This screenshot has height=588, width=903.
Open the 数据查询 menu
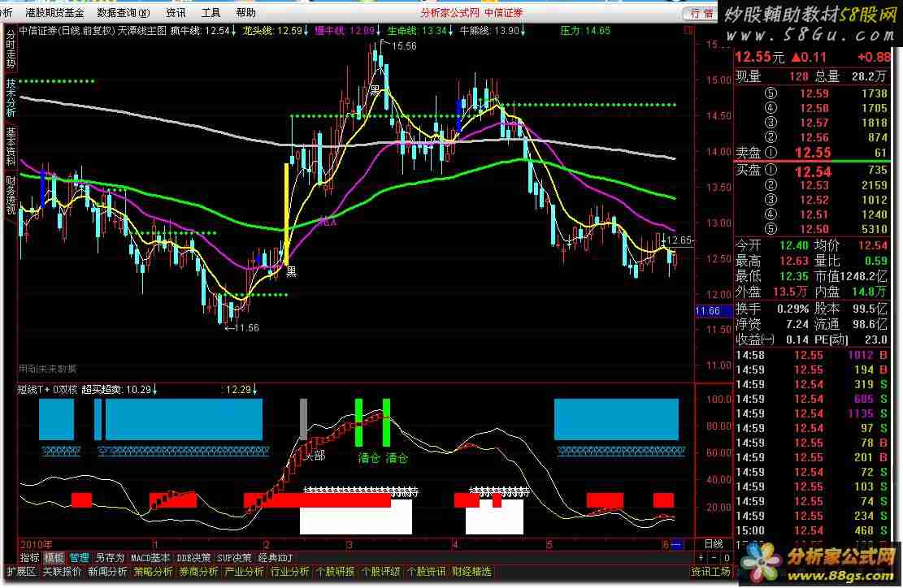point(124,13)
